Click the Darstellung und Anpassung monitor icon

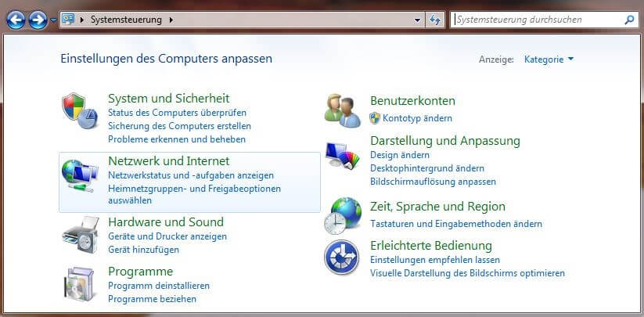pyautogui.click(x=342, y=155)
